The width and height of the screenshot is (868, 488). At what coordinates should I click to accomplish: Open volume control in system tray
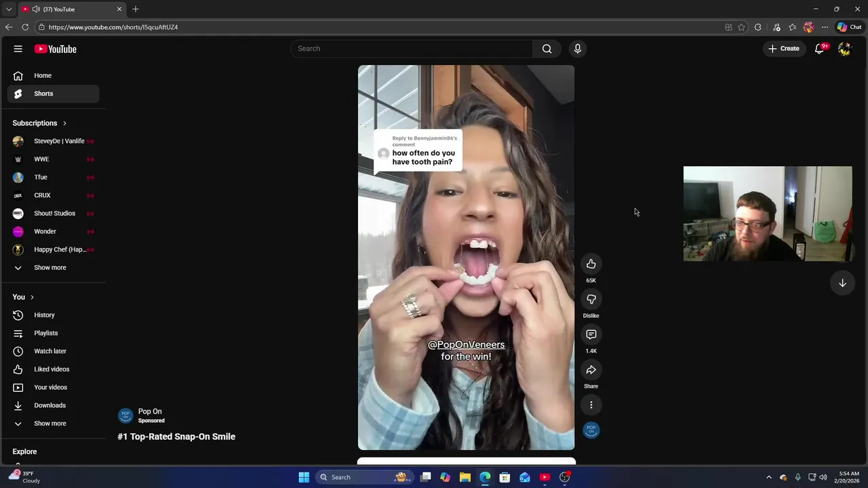[x=823, y=477]
